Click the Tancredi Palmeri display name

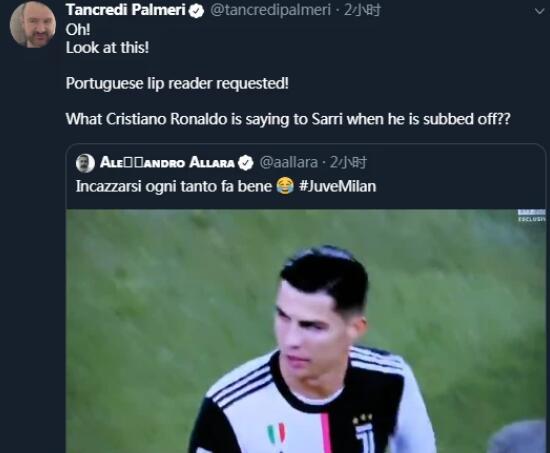tap(126, 10)
